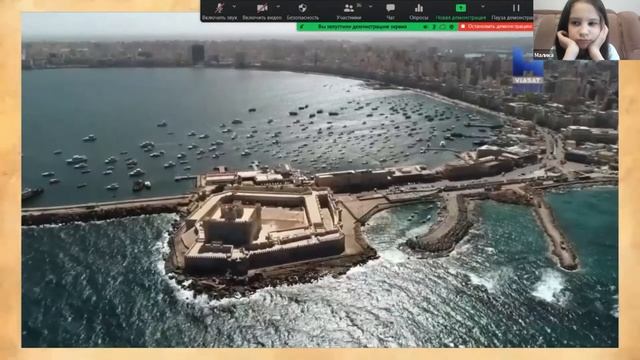Click the green screen-sharing status bar

coord(377,27)
